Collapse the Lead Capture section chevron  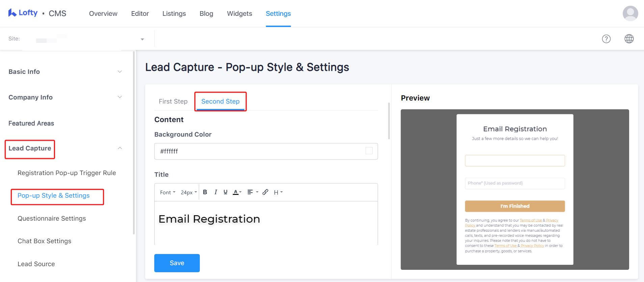coord(120,148)
